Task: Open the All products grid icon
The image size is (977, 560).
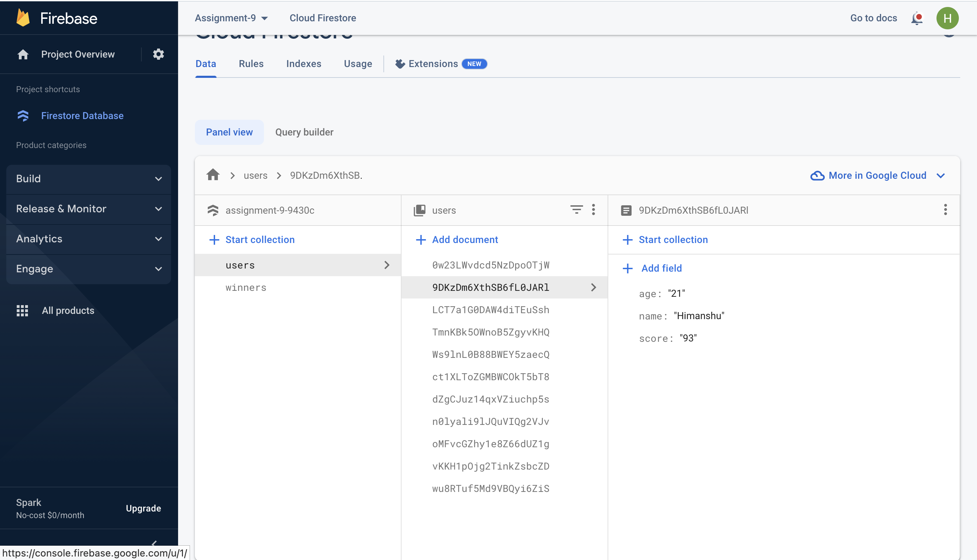Action: (x=22, y=310)
